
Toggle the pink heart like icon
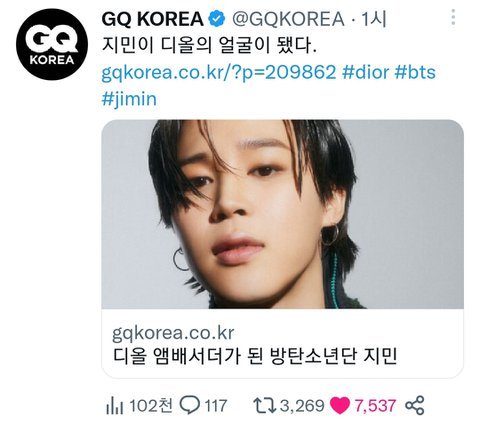click(x=340, y=406)
